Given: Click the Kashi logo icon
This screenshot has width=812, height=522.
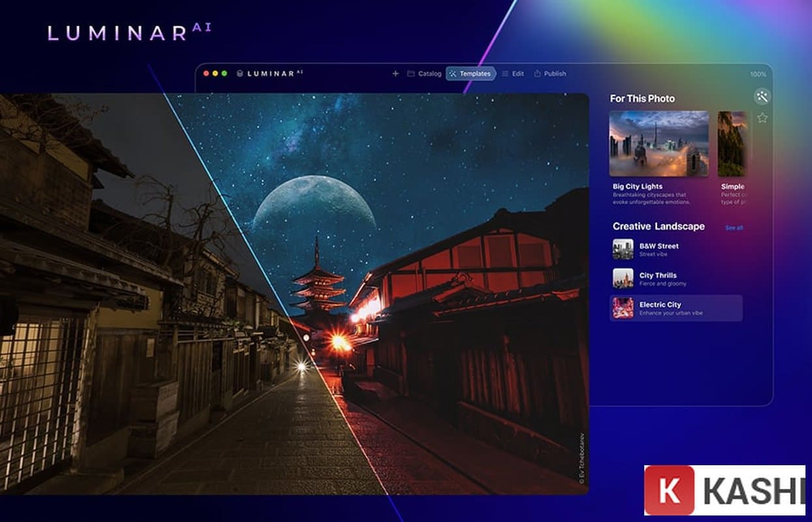Looking at the screenshot, I should [x=669, y=490].
